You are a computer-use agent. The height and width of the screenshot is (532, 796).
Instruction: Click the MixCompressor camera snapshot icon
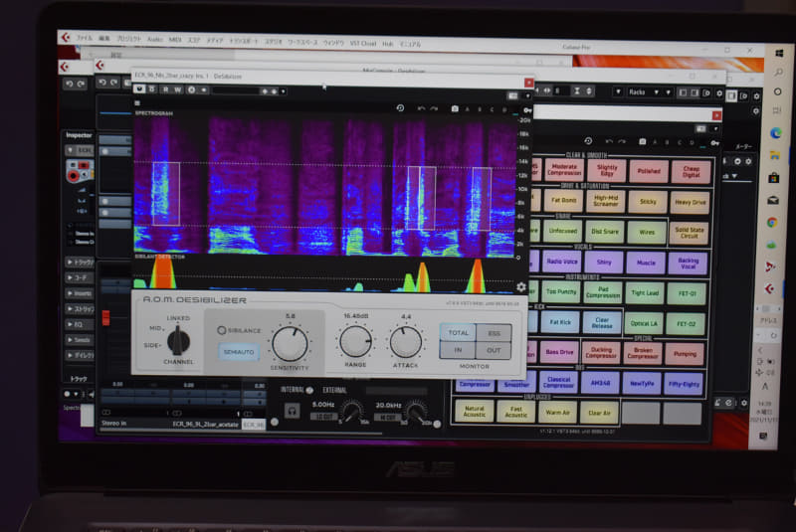pyautogui.click(x=642, y=142)
